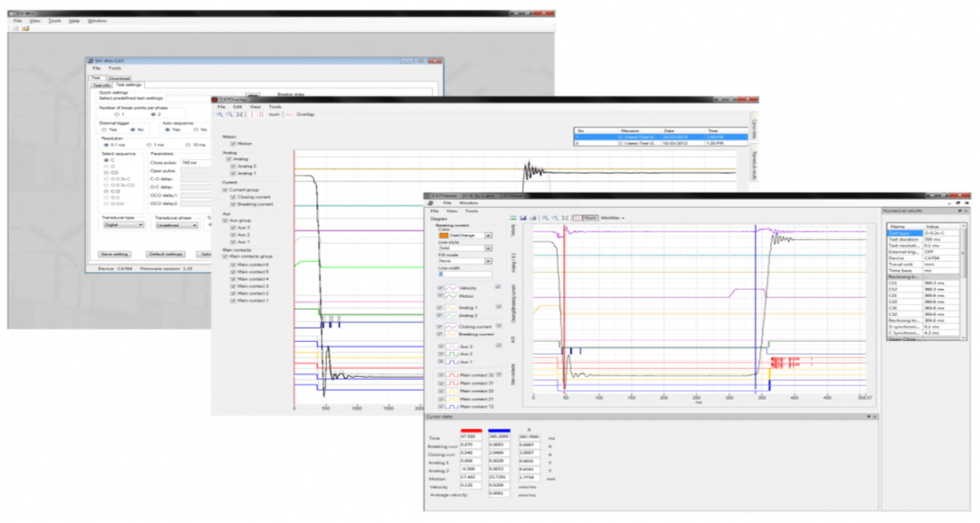Toggle Main contacts group checkbox in CATOverlay
The width and height of the screenshot is (980, 523).
point(225,256)
